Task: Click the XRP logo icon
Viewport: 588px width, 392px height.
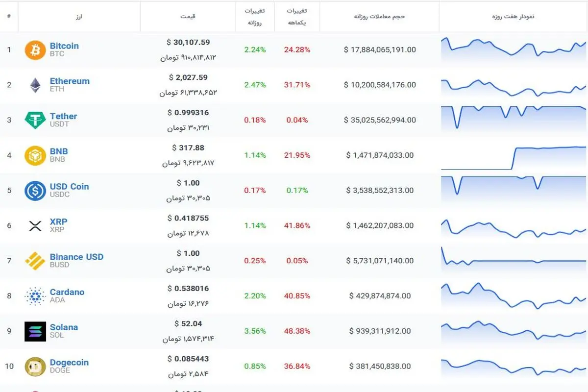Action: coord(35,226)
